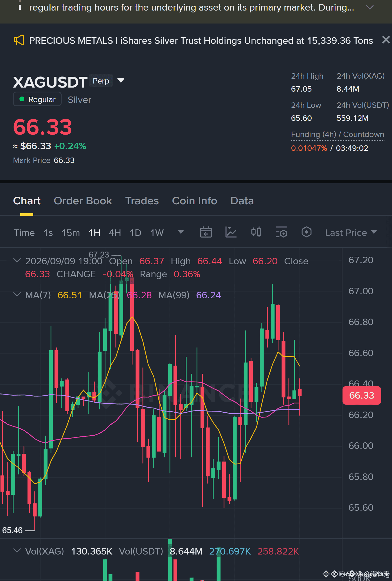Dismiss the Precious Metals news banner
The height and width of the screenshot is (581, 392).
tap(386, 40)
